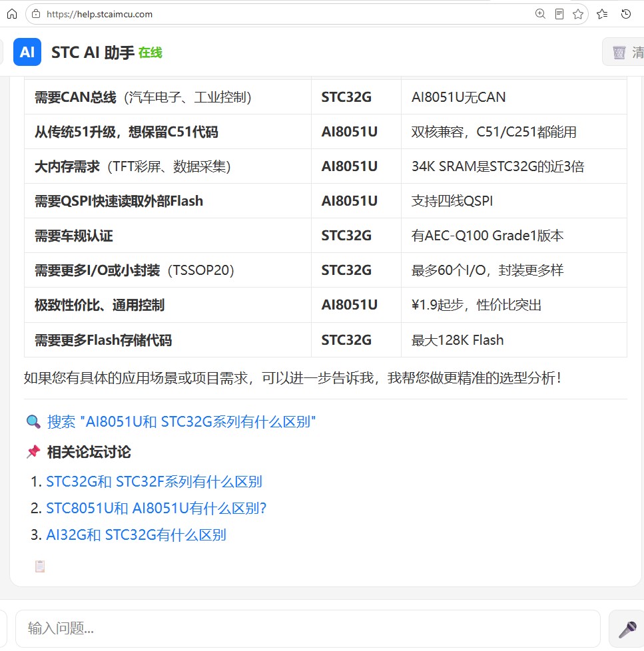The width and height of the screenshot is (644, 651).
Task: Click 需要更多Flash存储代码 cell
Action: pos(168,340)
